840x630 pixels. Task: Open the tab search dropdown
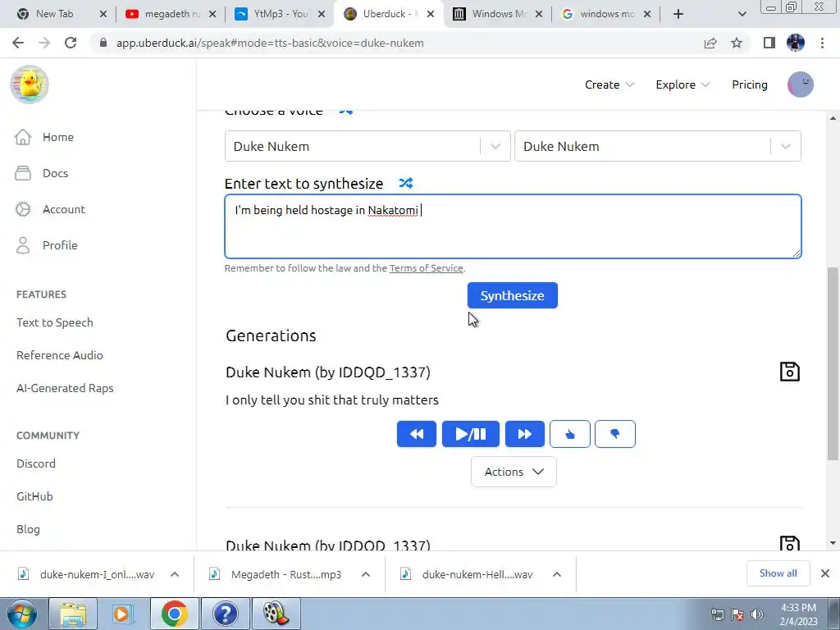(742, 14)
